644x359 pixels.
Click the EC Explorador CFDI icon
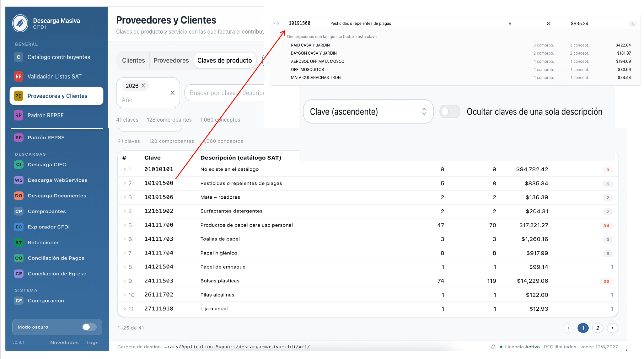[19, 227]
